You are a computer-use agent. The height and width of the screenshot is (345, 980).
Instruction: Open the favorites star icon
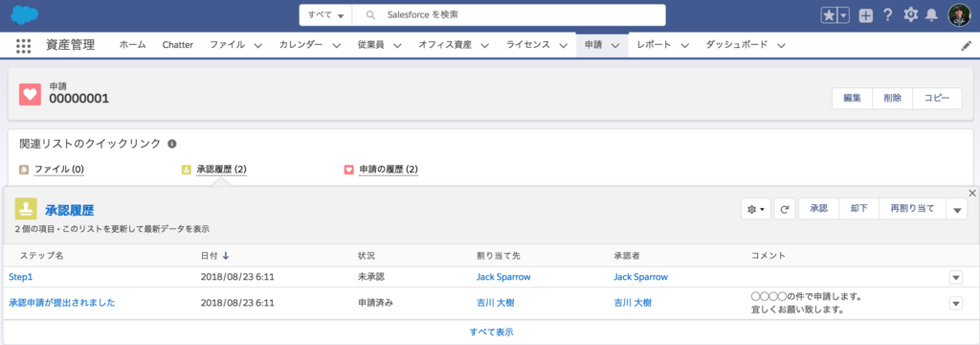[829, 15]
